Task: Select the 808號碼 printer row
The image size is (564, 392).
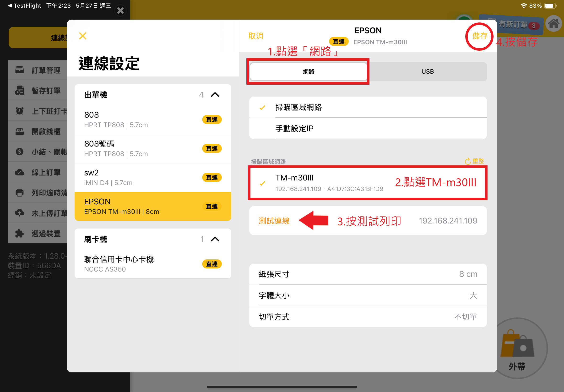Action: [153, 149]
